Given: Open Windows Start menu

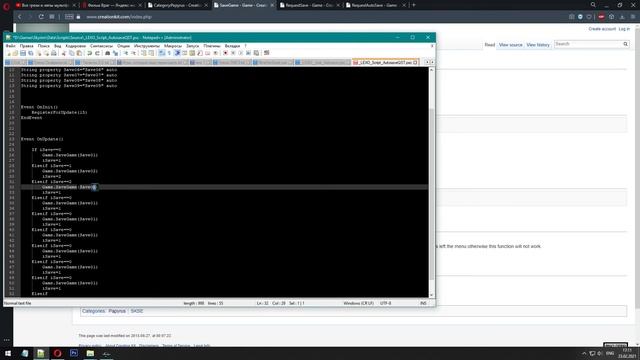Looking at the screenshot, I should [x=8, y=353].
